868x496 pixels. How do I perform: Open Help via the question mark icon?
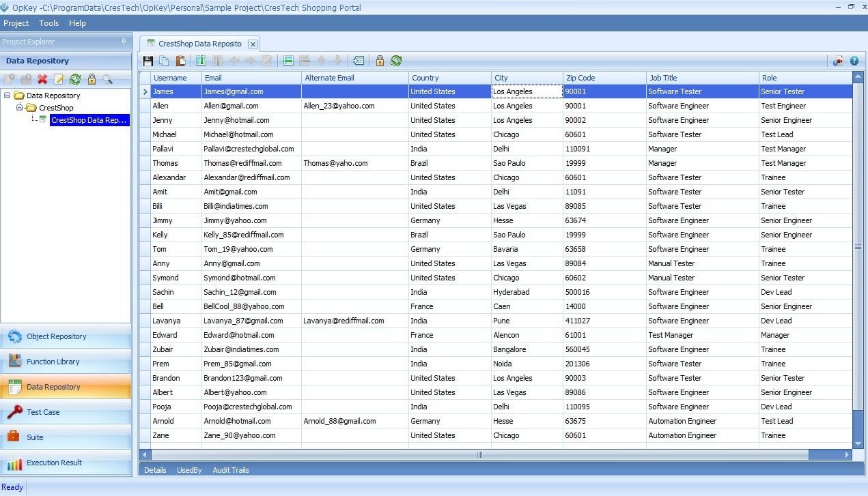pos(854,61)
